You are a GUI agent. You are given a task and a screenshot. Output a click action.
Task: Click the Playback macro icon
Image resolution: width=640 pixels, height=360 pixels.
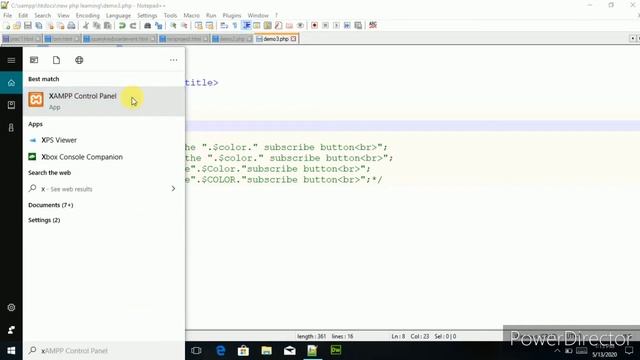click(x=336, y=25)
